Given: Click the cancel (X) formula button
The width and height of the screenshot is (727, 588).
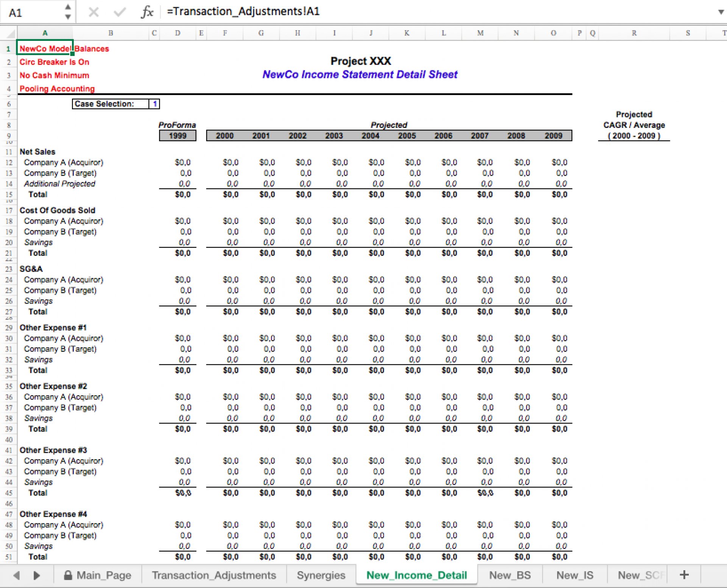Looking at the screenshot, I should 94,12.
